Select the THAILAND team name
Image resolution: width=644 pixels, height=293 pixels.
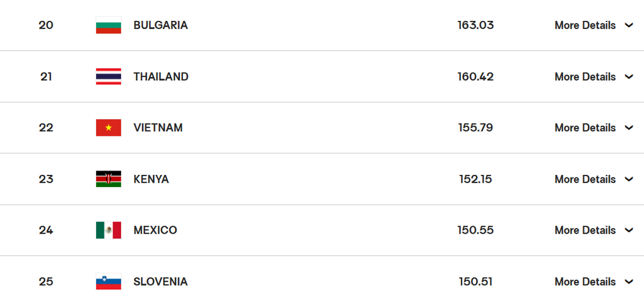click(161, 77)
